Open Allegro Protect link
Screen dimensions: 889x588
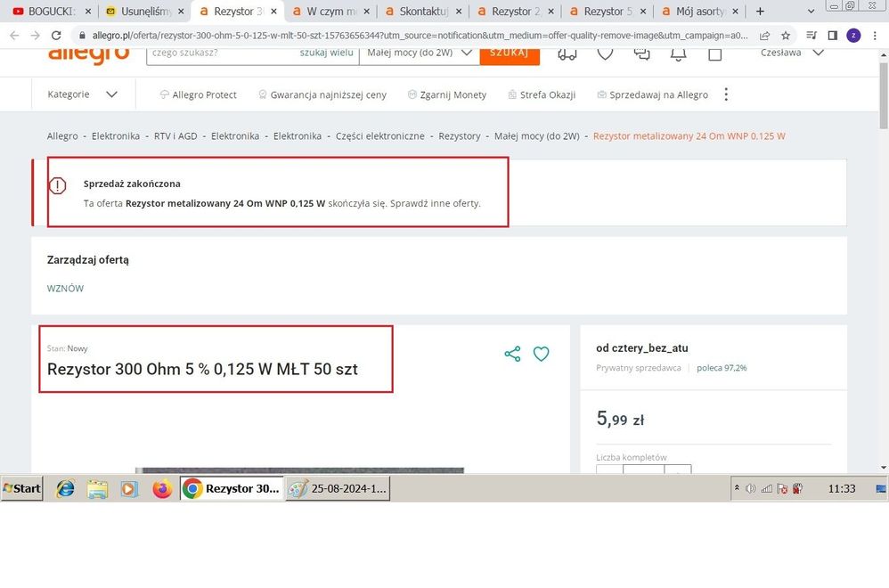click(x=199, y=94)
